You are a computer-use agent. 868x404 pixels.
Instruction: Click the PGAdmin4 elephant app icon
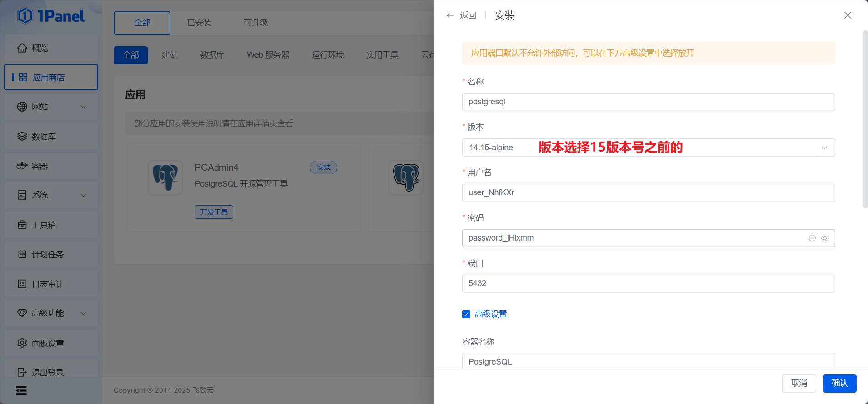165,177
